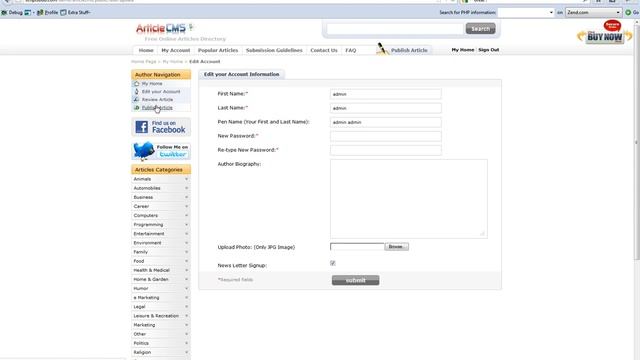Expand the Business category arrow
Image resolution: width=640 pixels, height=360 pixels.
187,197
